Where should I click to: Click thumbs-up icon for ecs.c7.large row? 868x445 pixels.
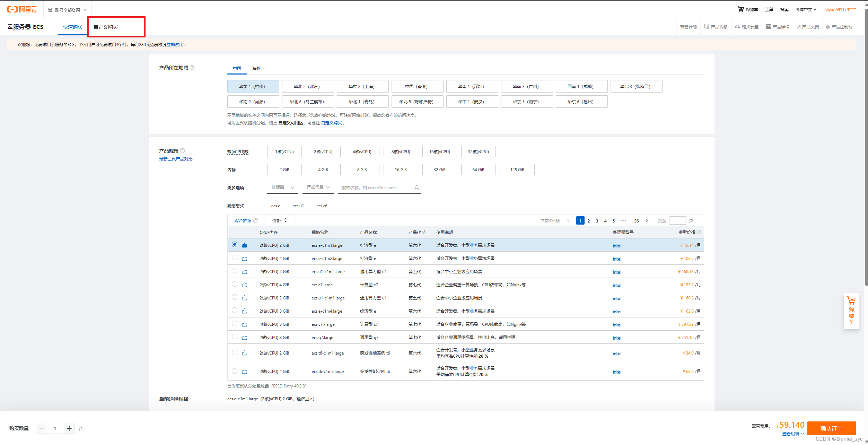pos(245,285)
